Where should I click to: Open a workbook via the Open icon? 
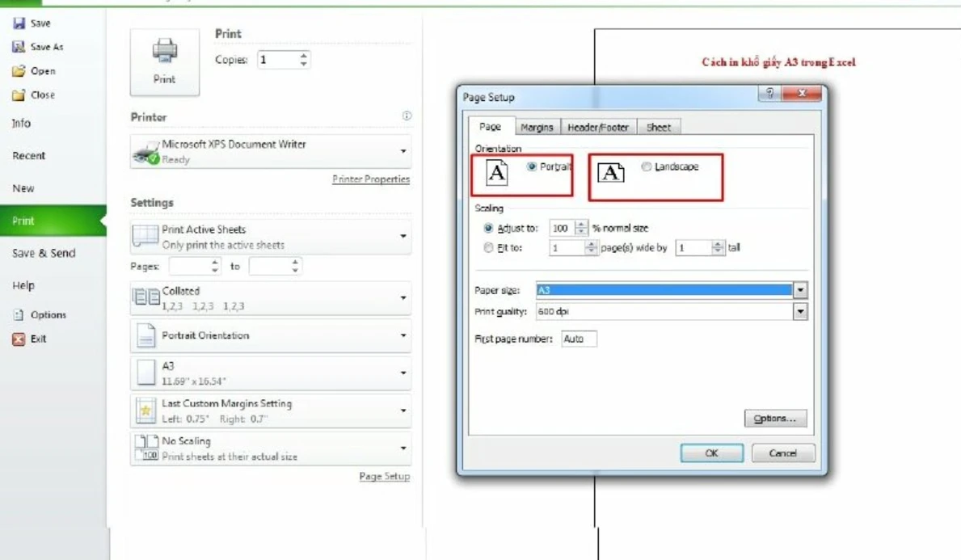pos(18,70)
